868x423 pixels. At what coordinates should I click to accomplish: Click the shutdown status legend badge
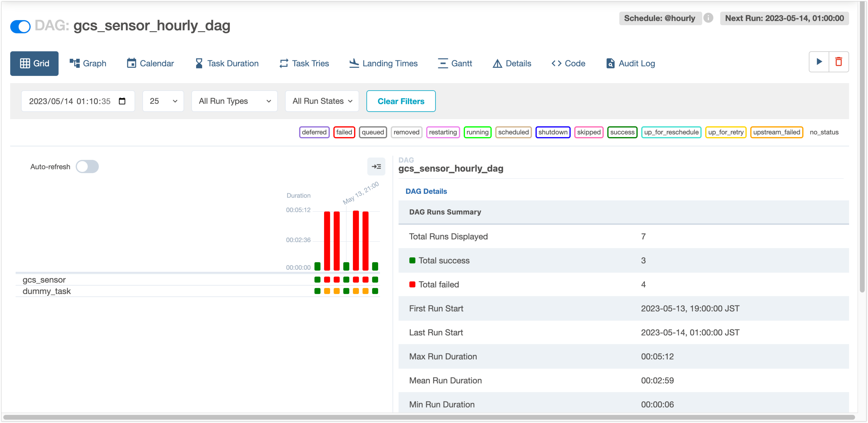(x=553, y=132)
